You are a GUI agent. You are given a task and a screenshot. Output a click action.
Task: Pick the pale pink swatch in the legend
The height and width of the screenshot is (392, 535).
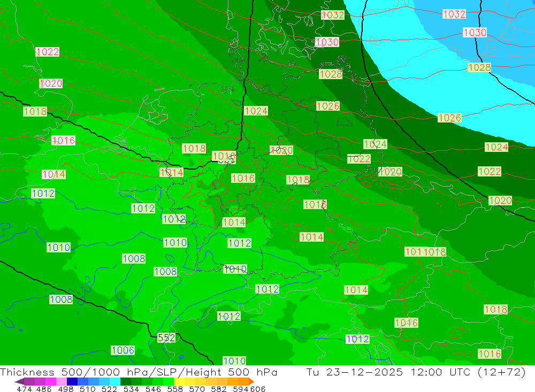[62, 381]
